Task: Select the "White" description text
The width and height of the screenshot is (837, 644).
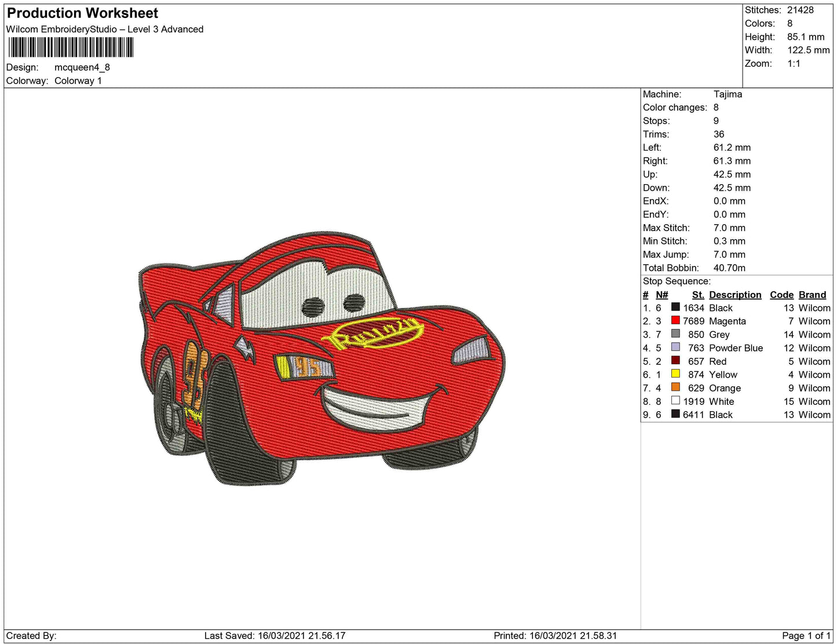Action: coord(722,401)
